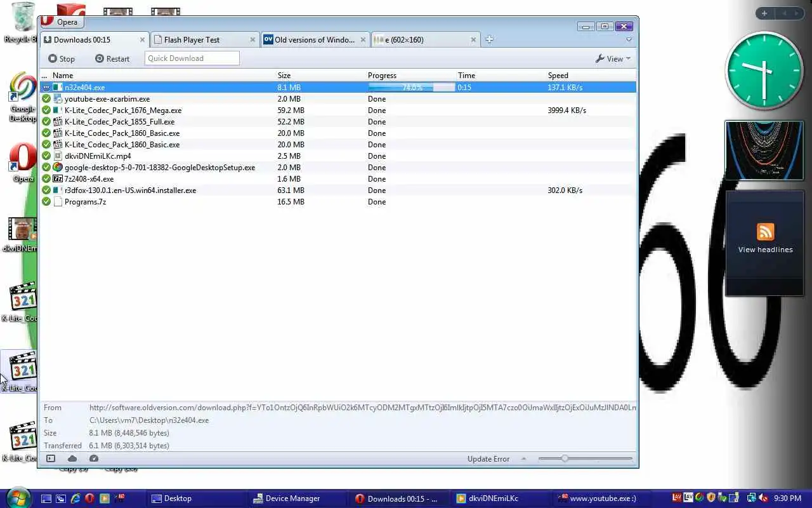
Task: Click the 9:30 PM system clock
Action: 788,498
